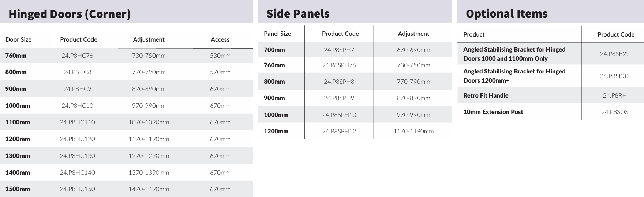Viewport: 644px width, 197px height.
Task: Click product code 24.P8SOS
Action: pyautogui.click(x=614, y=112)
